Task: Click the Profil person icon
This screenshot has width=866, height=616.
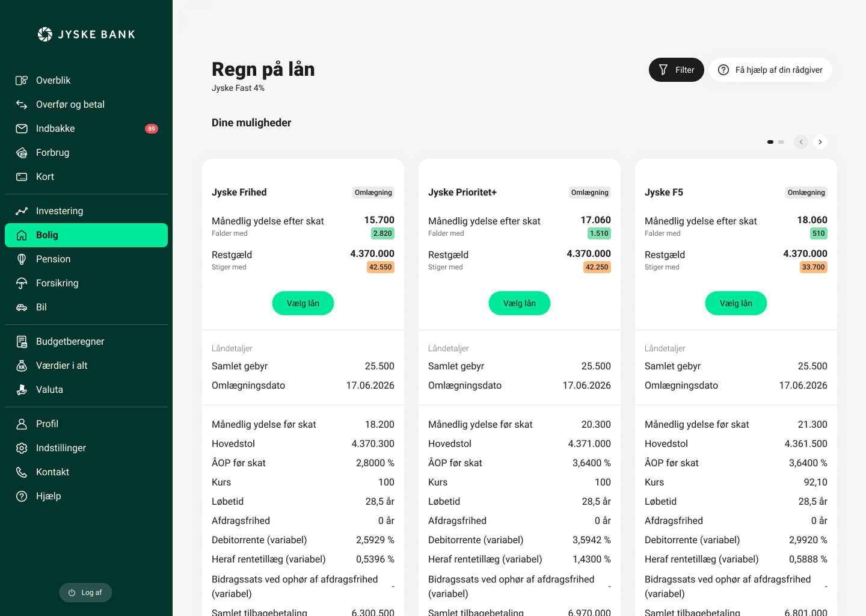Action: [22, 424]
